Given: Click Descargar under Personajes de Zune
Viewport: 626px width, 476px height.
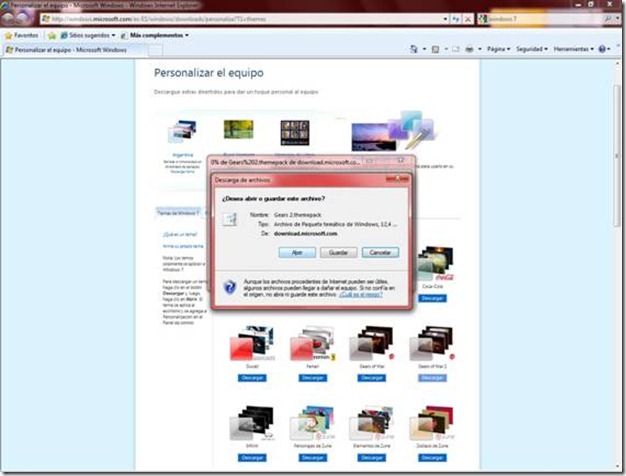Looking at the screenshot, I should click(x=313, y=458).
